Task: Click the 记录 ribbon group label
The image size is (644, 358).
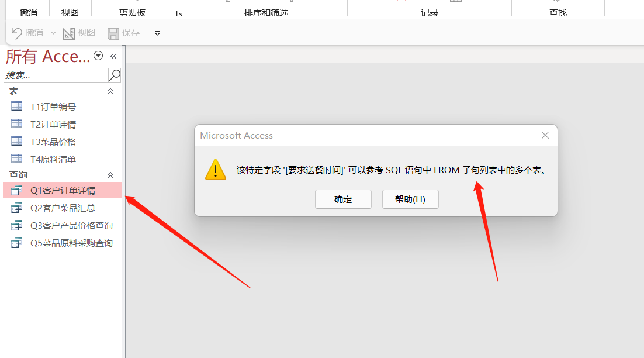Action: 430,13
